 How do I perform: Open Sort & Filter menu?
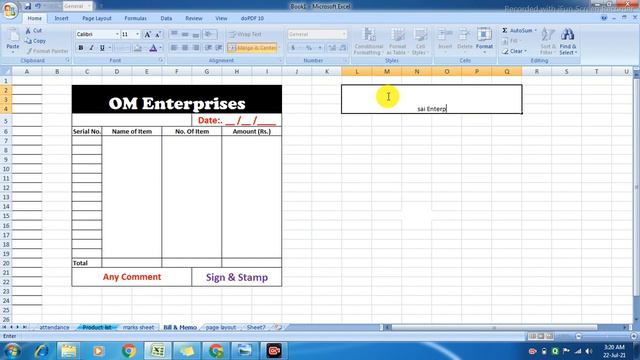click(547, 41)
